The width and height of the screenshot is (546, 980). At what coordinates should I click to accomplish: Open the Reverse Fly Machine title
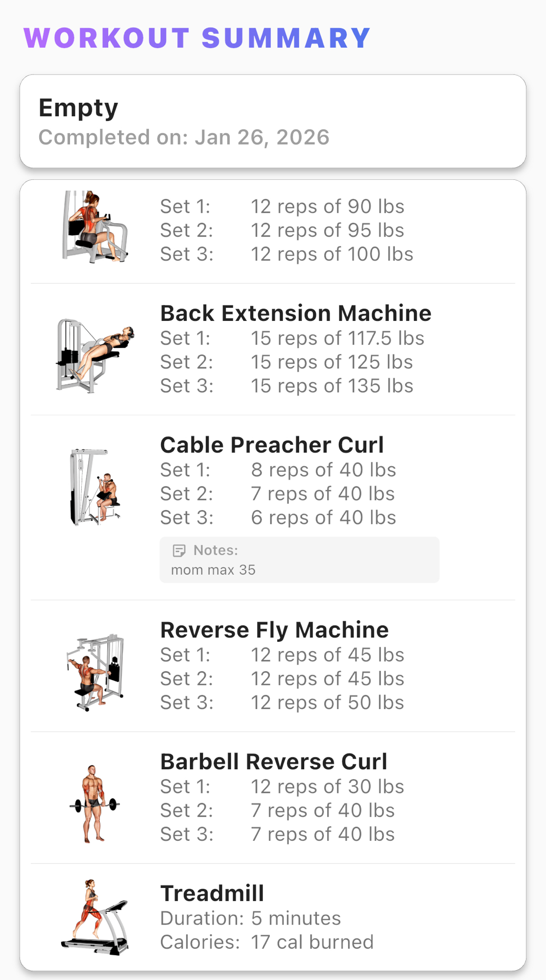274,630
